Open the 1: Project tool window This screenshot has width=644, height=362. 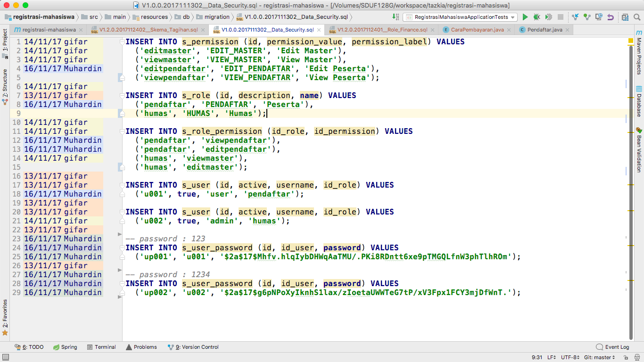click(5, 43)
